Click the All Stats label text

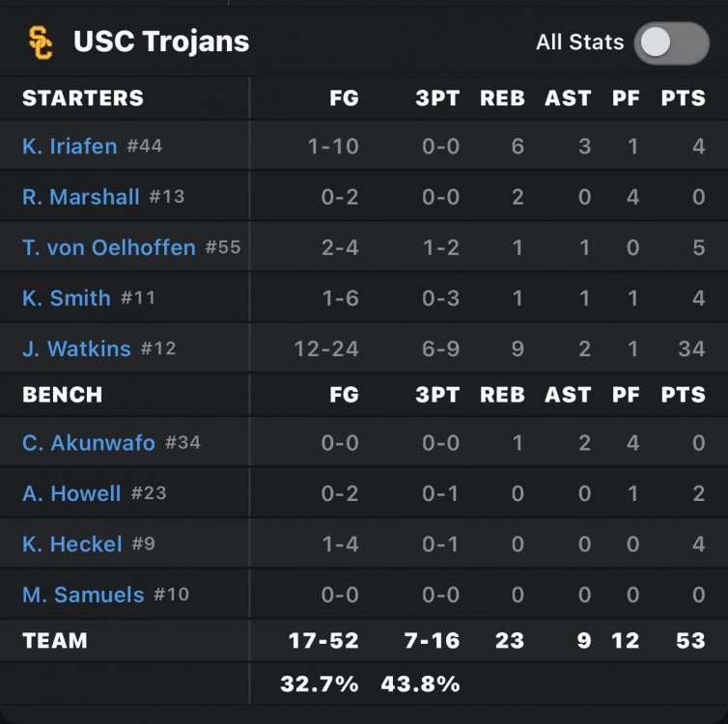pos(580,42)
